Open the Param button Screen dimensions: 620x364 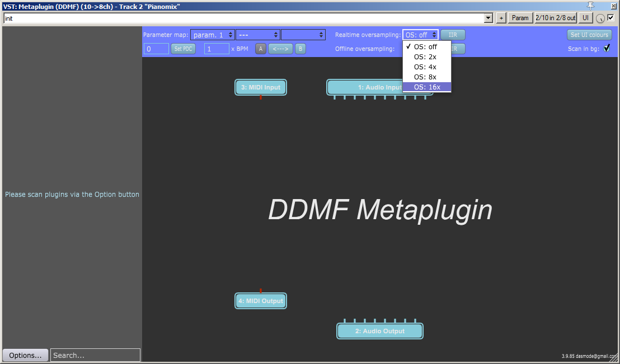tap(520, 18)
